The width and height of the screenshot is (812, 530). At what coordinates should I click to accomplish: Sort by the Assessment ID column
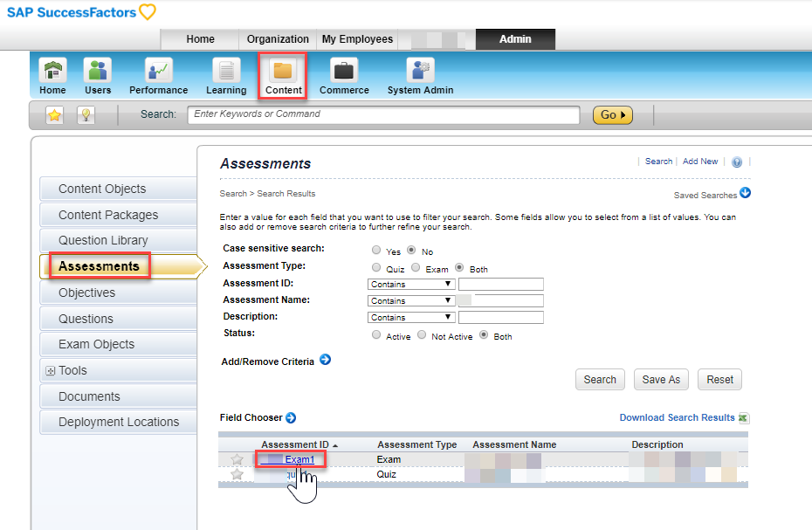click(299, 444)
